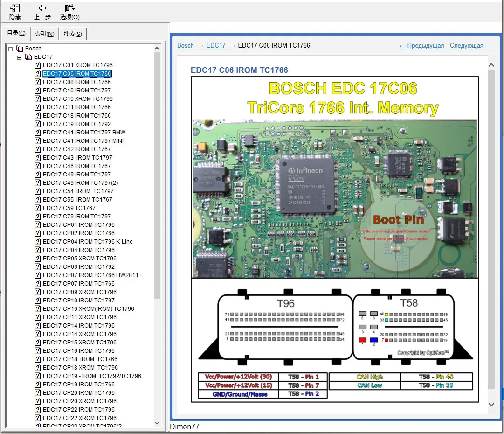Open EDC17 CP10 XROM(IROM) TC1796 topic

89,309
